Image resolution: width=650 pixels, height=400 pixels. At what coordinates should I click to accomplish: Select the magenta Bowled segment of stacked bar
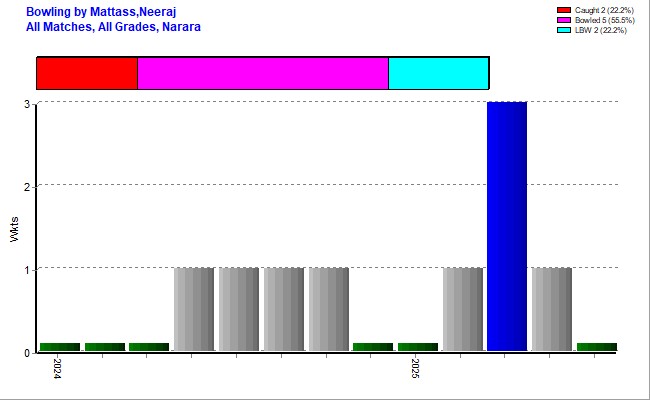[x=262, y=73]
